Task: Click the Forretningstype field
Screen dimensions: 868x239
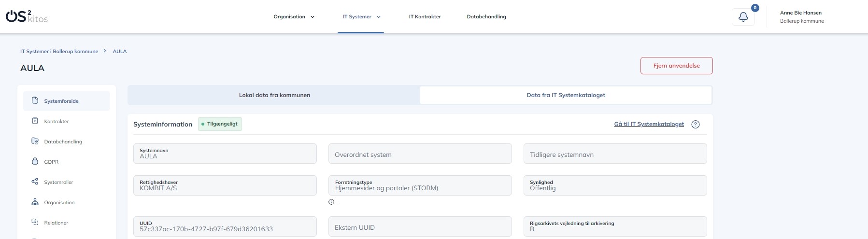Action: click(x=420, y=185)
